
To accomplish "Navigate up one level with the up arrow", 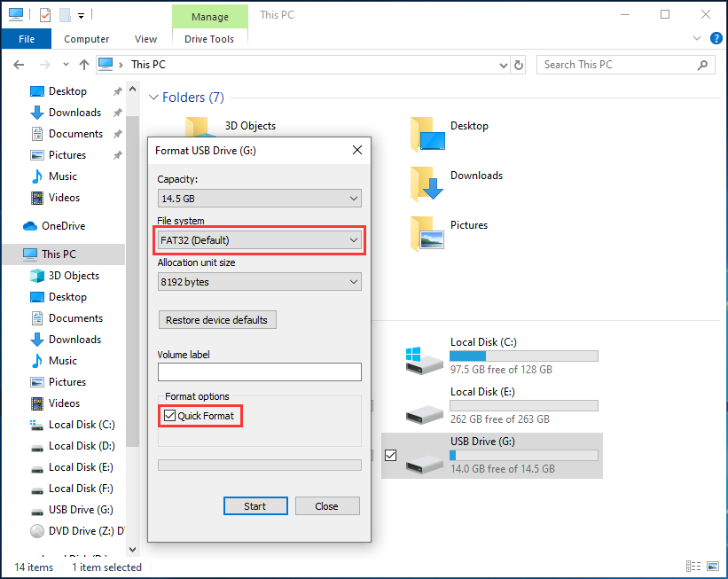I will pos(83,64).
